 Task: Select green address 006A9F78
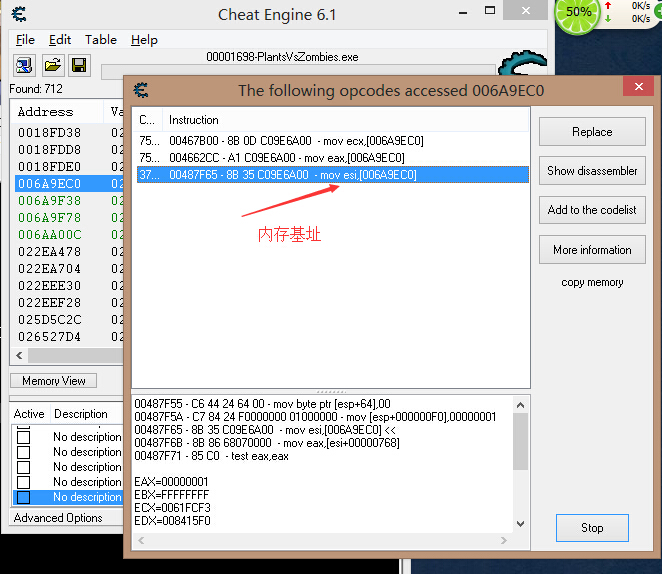49,218
